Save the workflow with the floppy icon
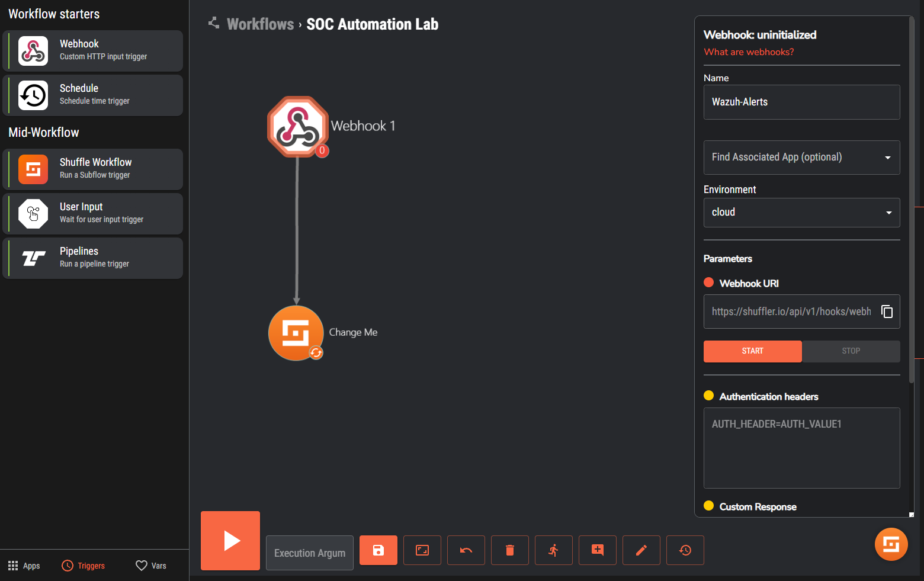Screen dimensions: 924x581 click(378, 550)
